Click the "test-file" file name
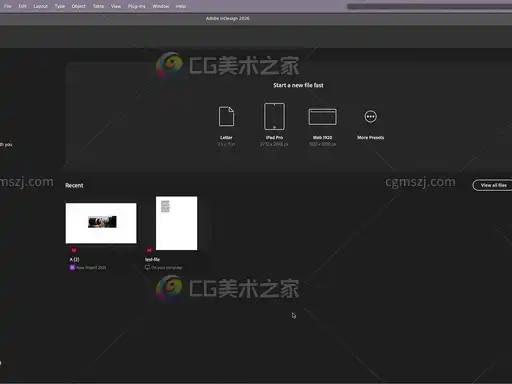512x384 pixels. [x=152, y=259]
